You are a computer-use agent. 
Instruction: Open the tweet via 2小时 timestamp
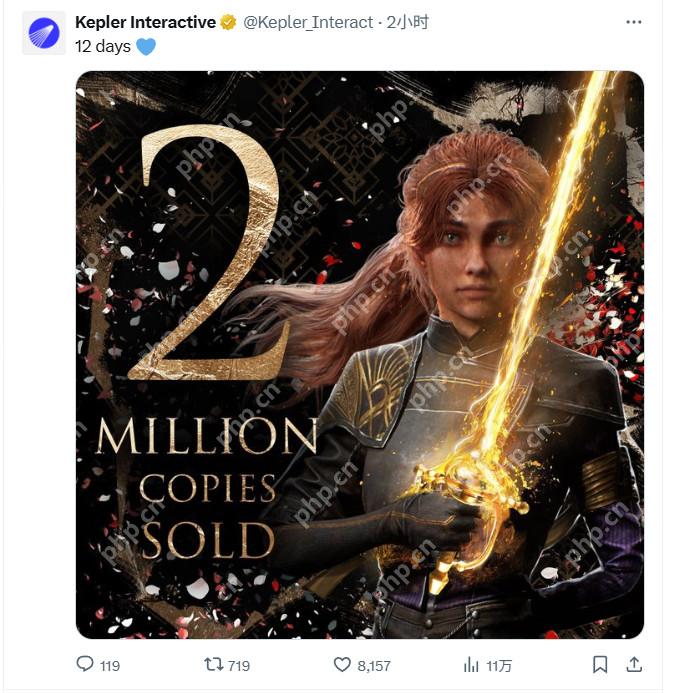click(413, 22)
